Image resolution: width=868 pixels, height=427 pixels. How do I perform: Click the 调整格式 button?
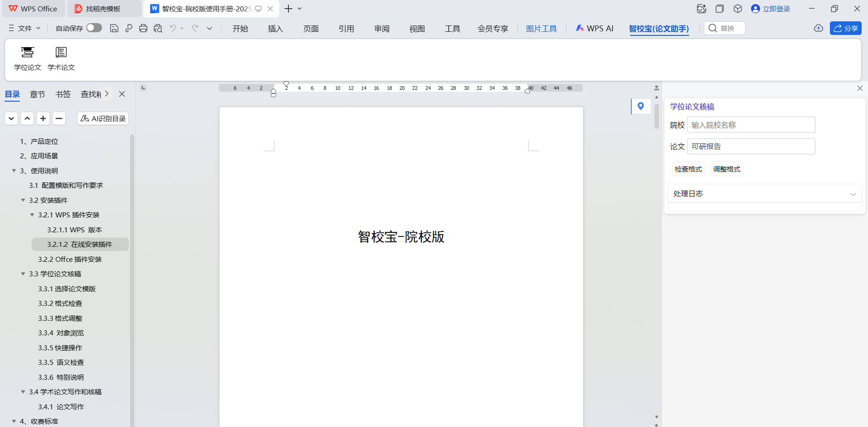(x=727, y=169)
